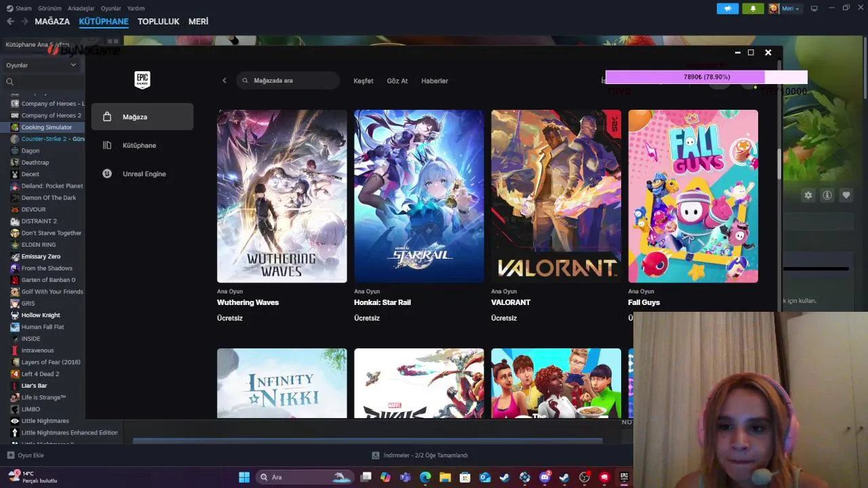Open Kütüphane in Epic sidebar
Image resolution: width=868 pixels, height=488 pixels.
pyautogui.click(x=142, y=145)
